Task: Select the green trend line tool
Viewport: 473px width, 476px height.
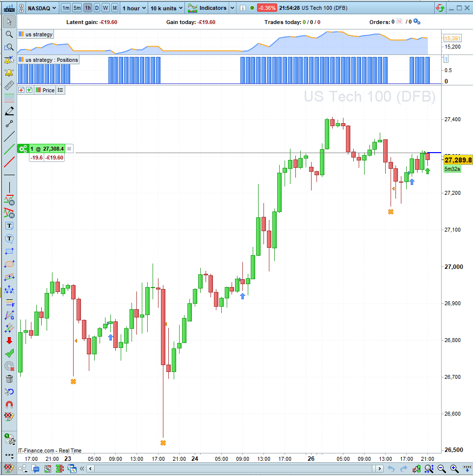Action: point(9,149)
